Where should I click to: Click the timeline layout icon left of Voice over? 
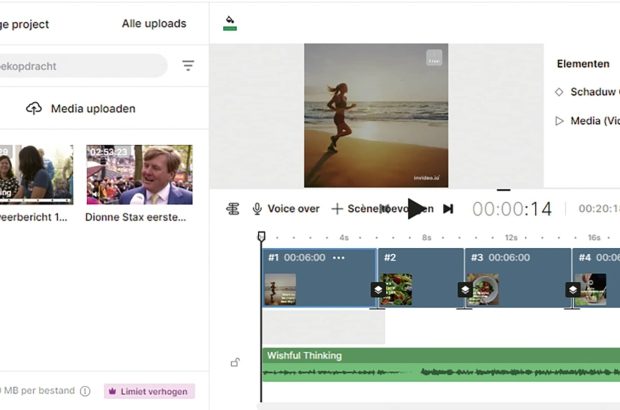[x=233, y=209]
